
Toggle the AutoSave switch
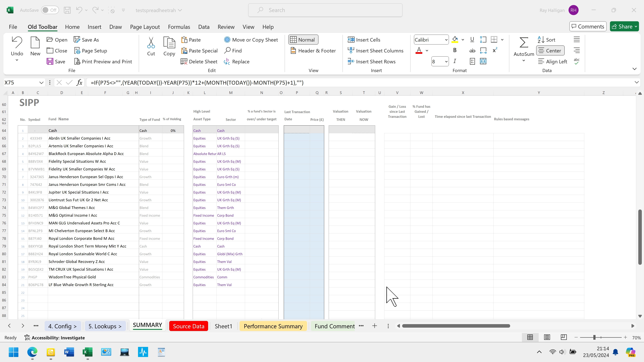(50, 10)
